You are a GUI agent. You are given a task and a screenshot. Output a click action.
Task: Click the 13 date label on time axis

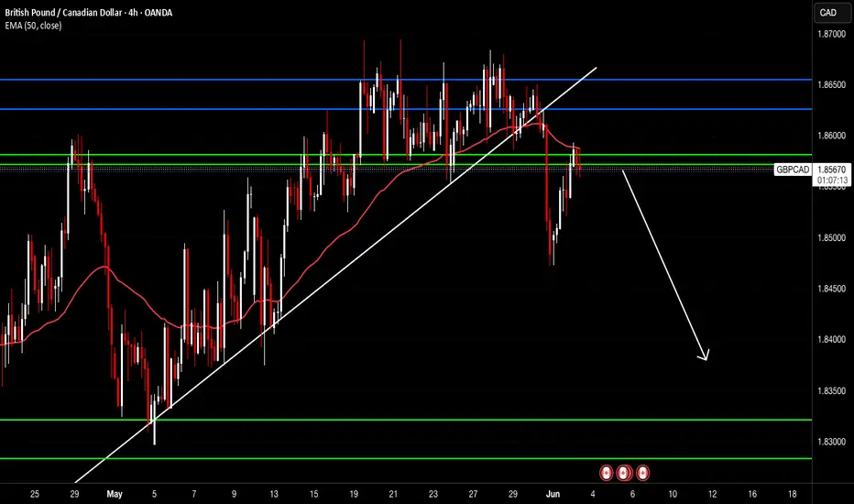pyautogui.click(x=273, y=494)
